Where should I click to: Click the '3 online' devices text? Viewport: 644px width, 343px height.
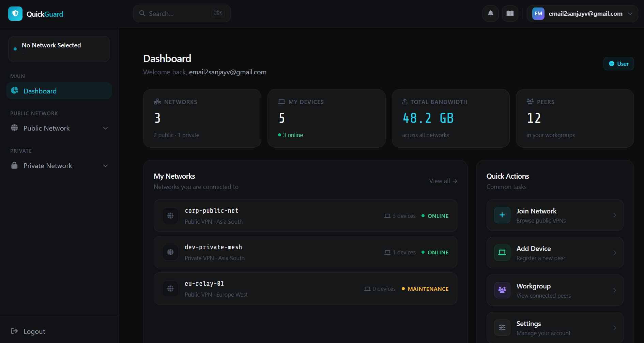coord(293,135)
